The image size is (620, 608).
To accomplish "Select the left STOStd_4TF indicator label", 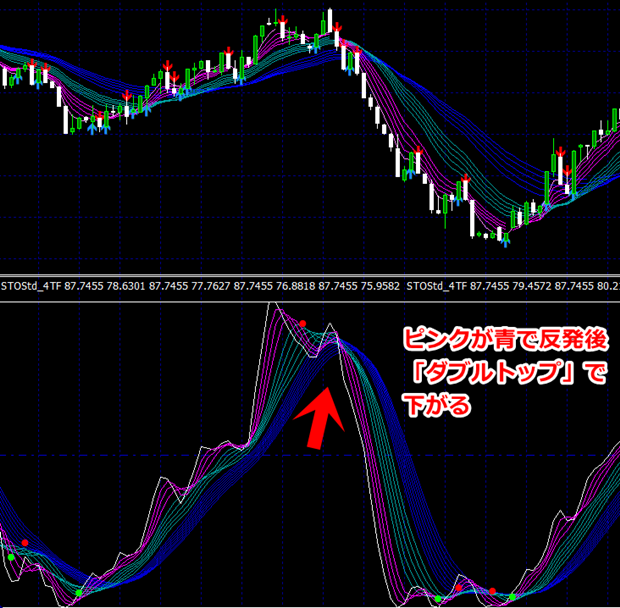I will (x=31, y=286).
